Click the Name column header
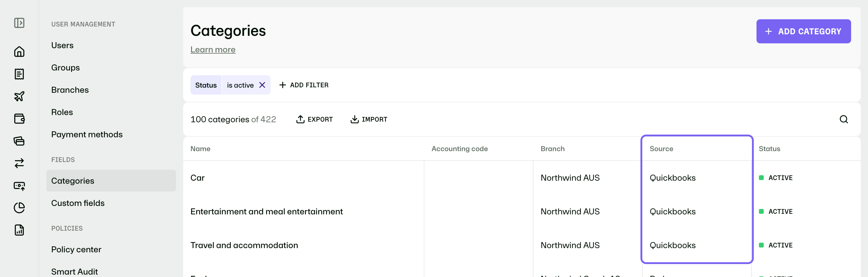This screenshot has width=868, height=277. click(x=200, y=149)
